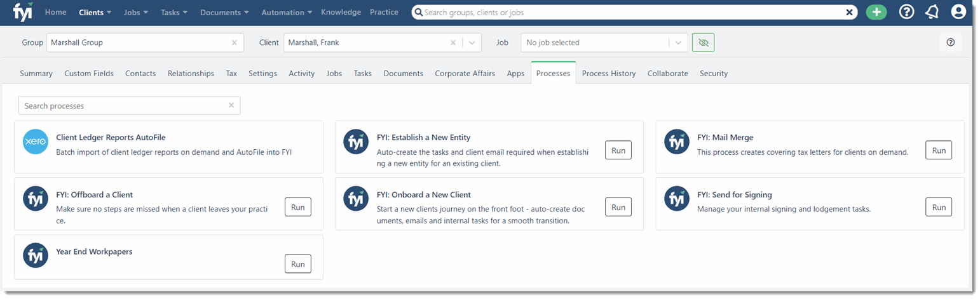Switch to the client Jobs tab
The image size is (980, 299).
coord(334,73)
